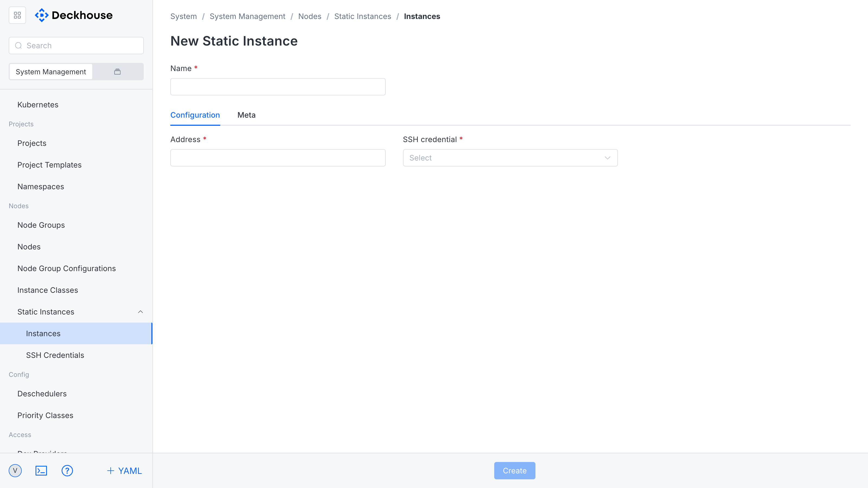Open Node Group Configurations
Viewport: 868px width, 488px height.
(76, 268)
